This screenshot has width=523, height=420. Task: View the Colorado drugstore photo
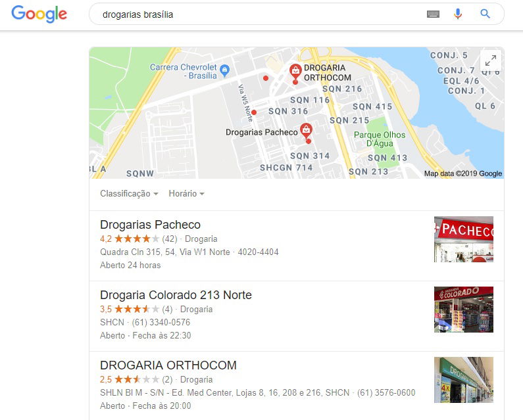464,310
